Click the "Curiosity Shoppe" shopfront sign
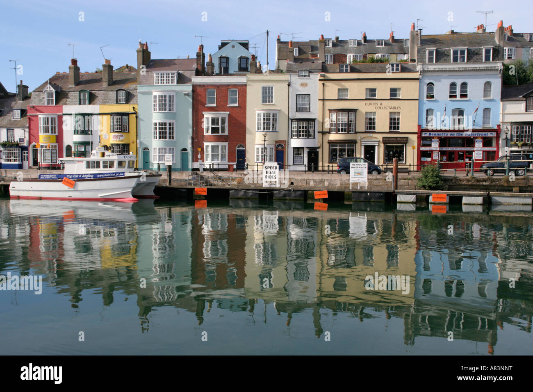The image size is (533, 392). pos(395,140)
